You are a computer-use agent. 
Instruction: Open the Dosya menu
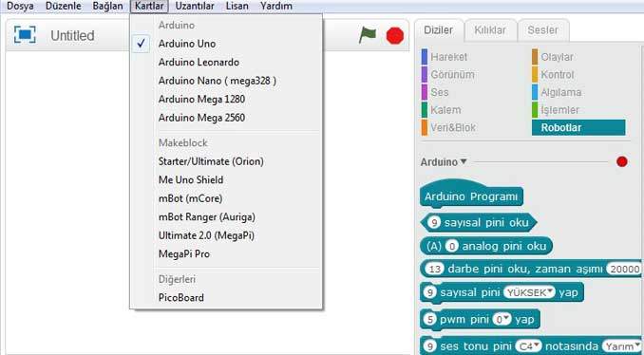pos(21,6)
